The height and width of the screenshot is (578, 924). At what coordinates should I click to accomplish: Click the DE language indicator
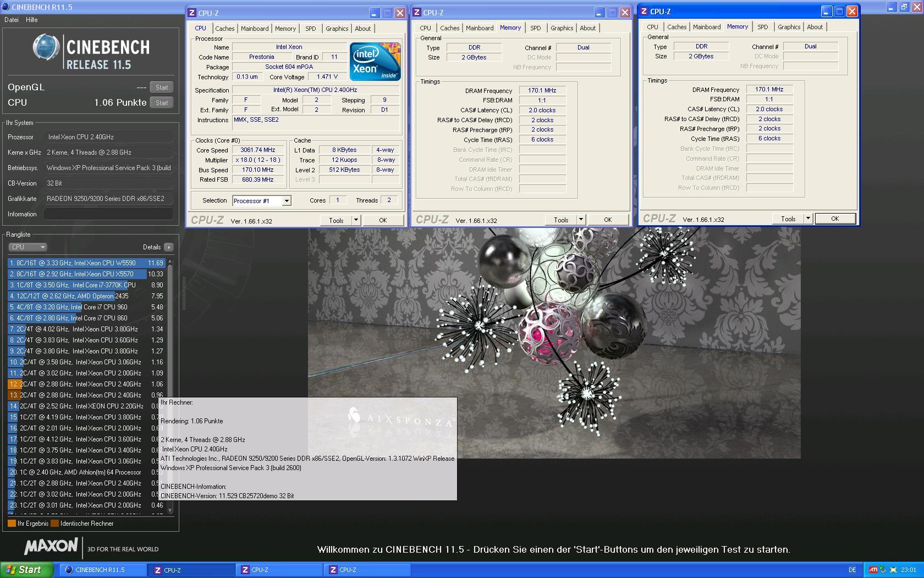click(852, 570)
